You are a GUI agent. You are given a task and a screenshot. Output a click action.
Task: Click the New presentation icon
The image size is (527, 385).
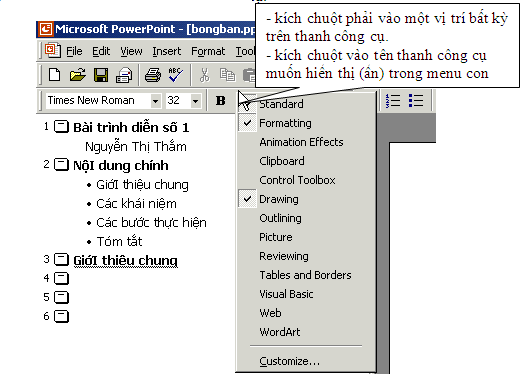click(x=54, y=75)
